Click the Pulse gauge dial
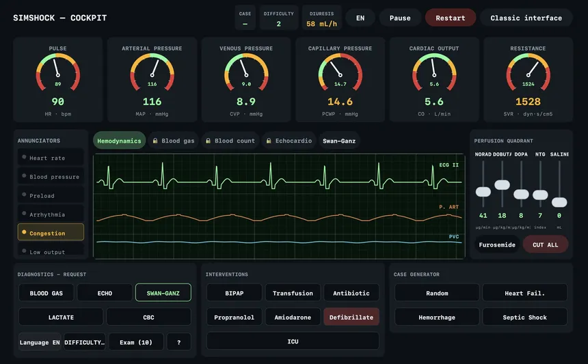The image size is (588, 364). tap(57, 72)
